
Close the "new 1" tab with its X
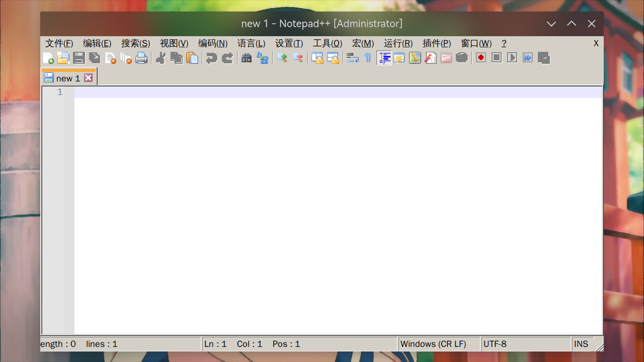(x=89, y=78)
